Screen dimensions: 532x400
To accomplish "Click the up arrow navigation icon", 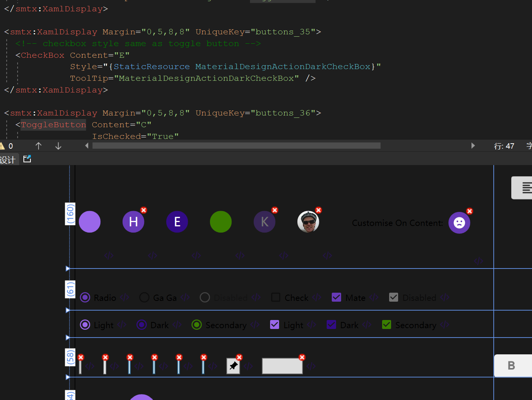I will coord(38,146).
